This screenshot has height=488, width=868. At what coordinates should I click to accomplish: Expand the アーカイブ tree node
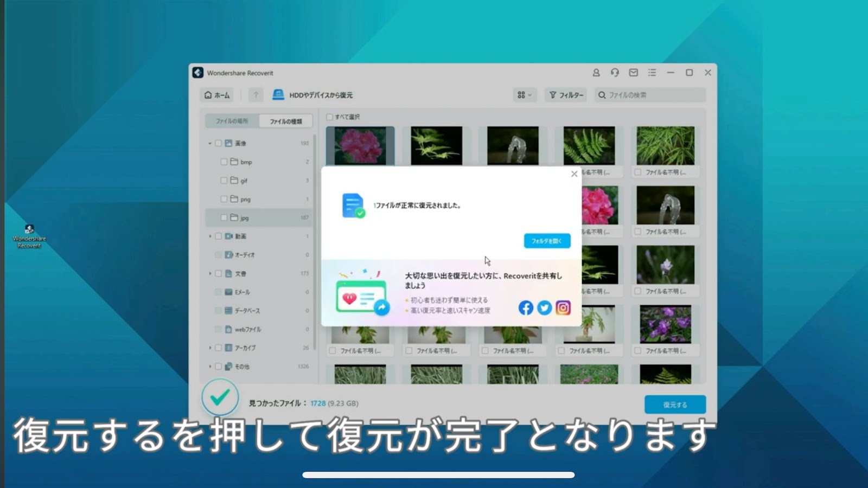tap(210, 348)
